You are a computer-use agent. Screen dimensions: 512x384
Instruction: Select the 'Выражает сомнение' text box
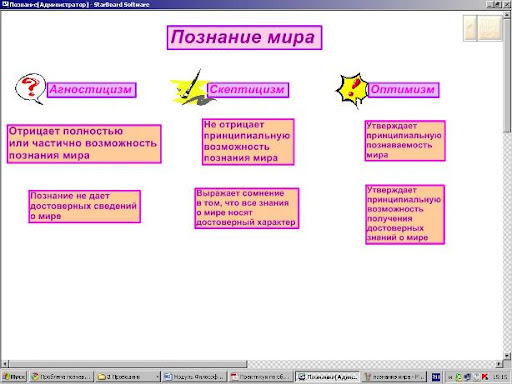(x=247, y=208)
